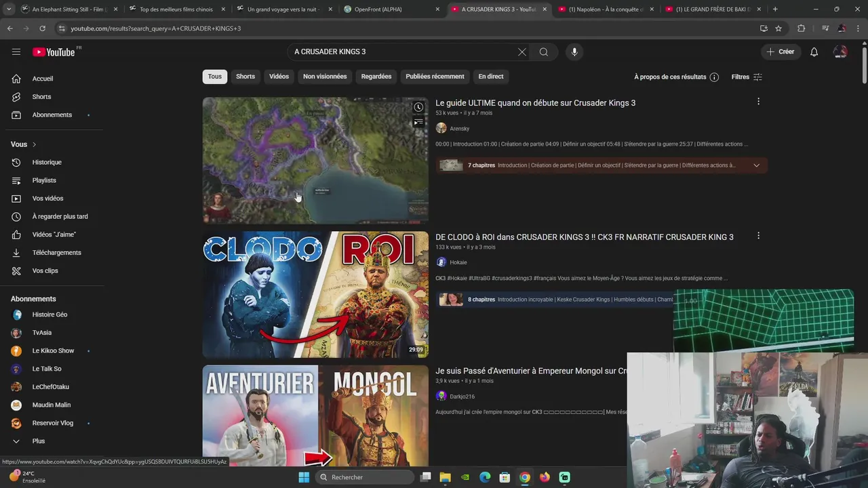This screenshot has width=868, height=488.
Task: Open the Le Kikoo Show subscription
Action: coord(52,351)
